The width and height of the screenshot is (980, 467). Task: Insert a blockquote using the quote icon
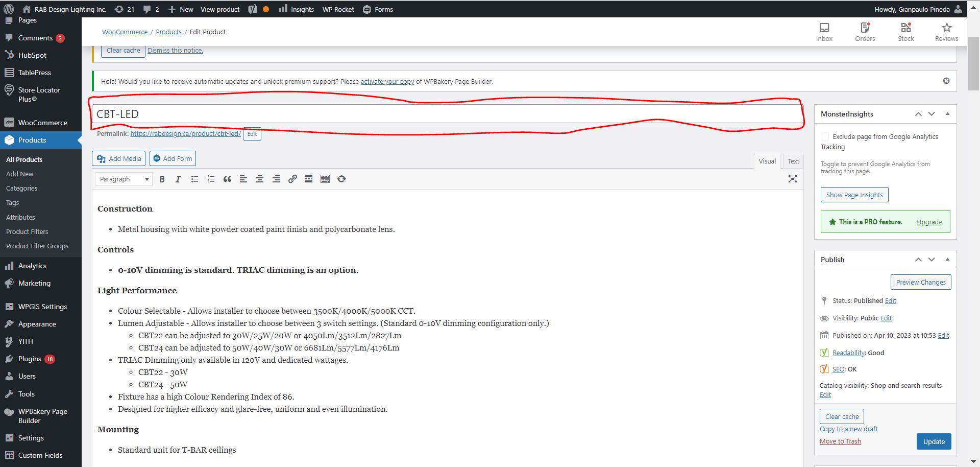(227, 179)
